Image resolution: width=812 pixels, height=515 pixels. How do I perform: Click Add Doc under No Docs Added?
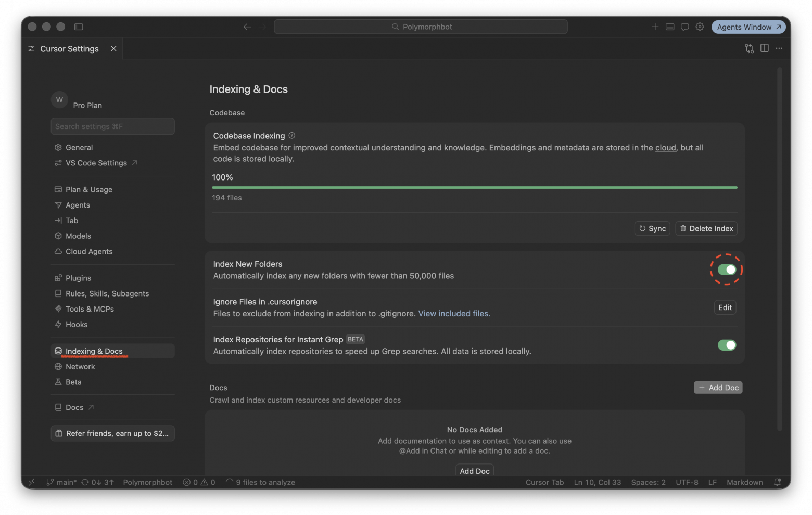point(475,471)
